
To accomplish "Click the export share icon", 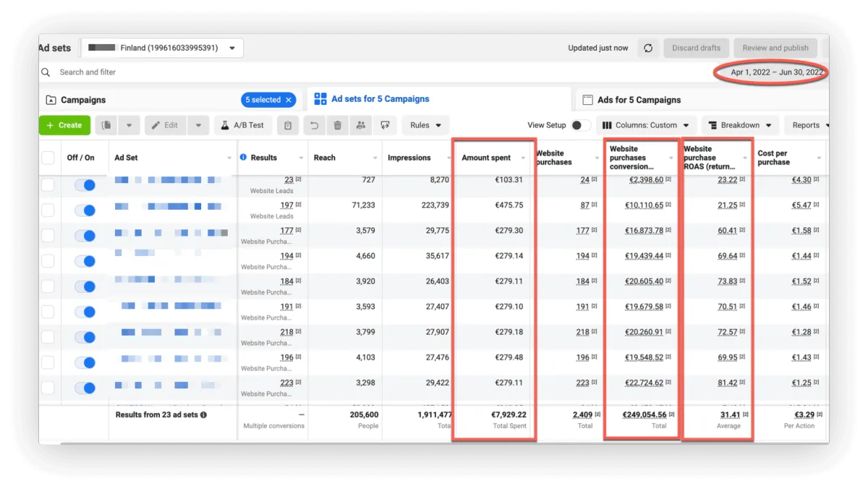I will (x=386, y=125).
